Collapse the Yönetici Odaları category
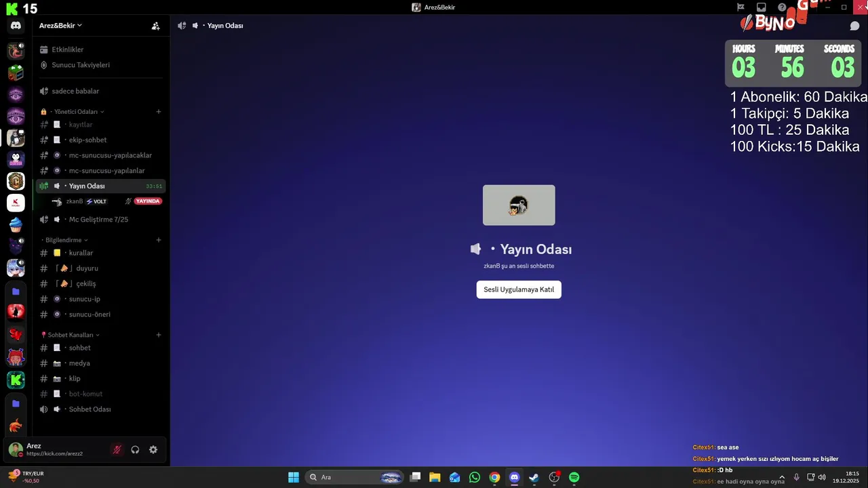Image resolution: width=868 pixels, height=488 pixels. point(75,111)
